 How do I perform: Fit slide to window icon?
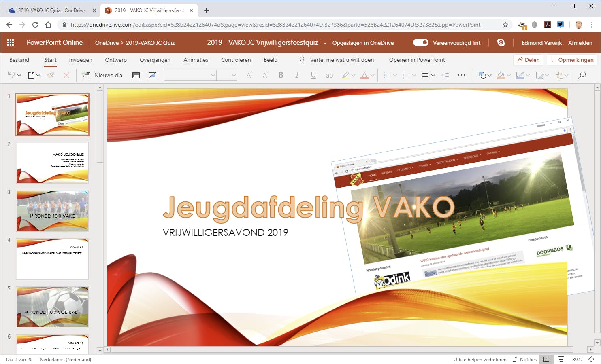pyautogui.click(x=591, y=359)
